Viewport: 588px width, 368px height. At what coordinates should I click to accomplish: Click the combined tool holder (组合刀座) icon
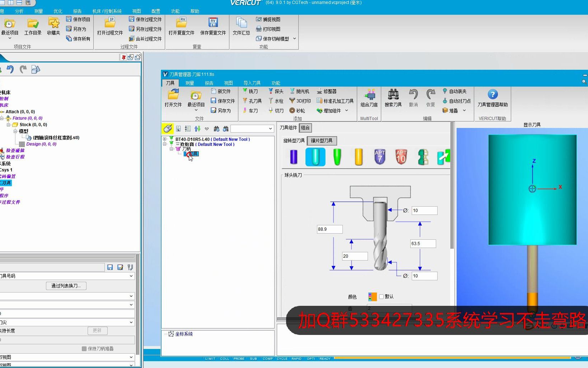pos(369,98)
